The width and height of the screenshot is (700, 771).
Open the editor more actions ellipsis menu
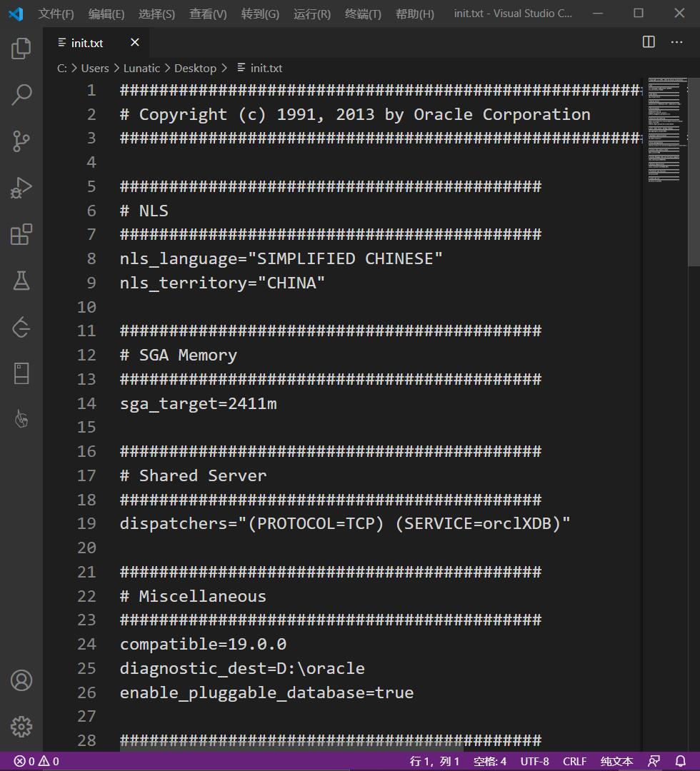click(x=676, y=42)
